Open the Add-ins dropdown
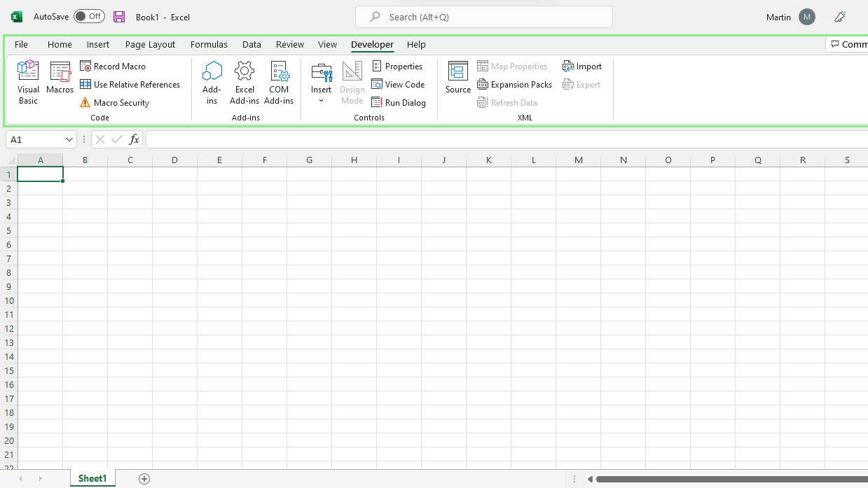Screen dimensions: 868x488 [211, 82]
